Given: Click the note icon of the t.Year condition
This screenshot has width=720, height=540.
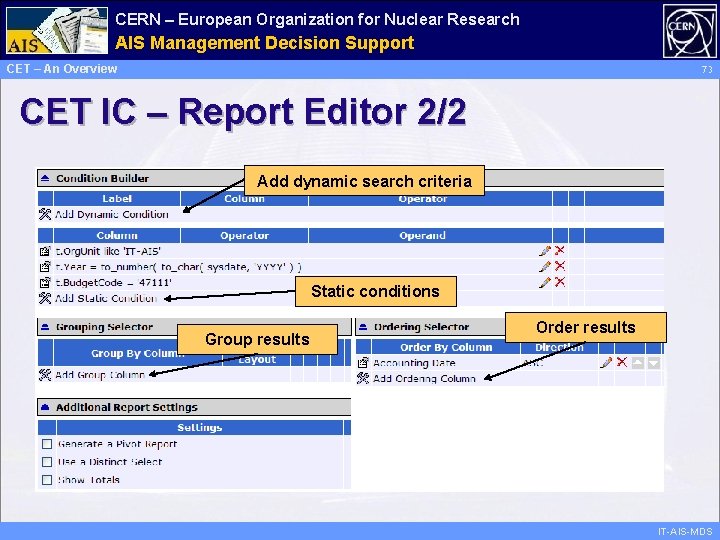Looking at the screenshot, I should [x=45, y=267].
